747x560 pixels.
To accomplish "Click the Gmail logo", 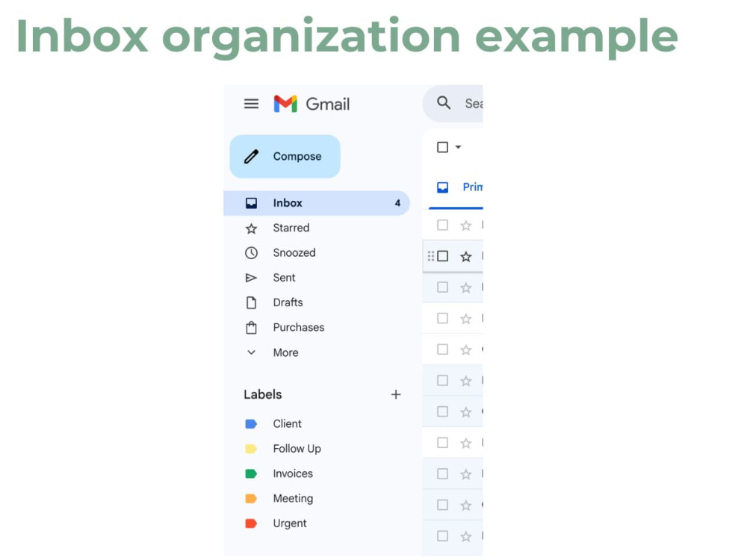I will pyautogui.click(x=311, y=104).
